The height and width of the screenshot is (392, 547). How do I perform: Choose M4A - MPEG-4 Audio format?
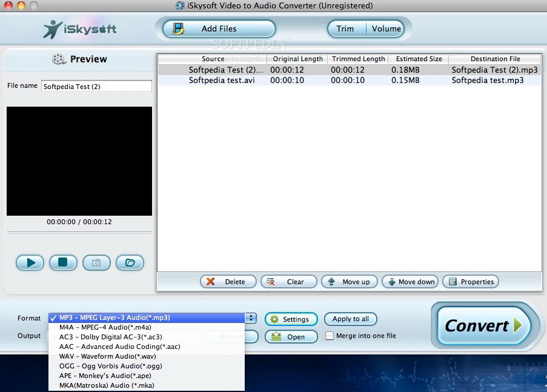147,327
